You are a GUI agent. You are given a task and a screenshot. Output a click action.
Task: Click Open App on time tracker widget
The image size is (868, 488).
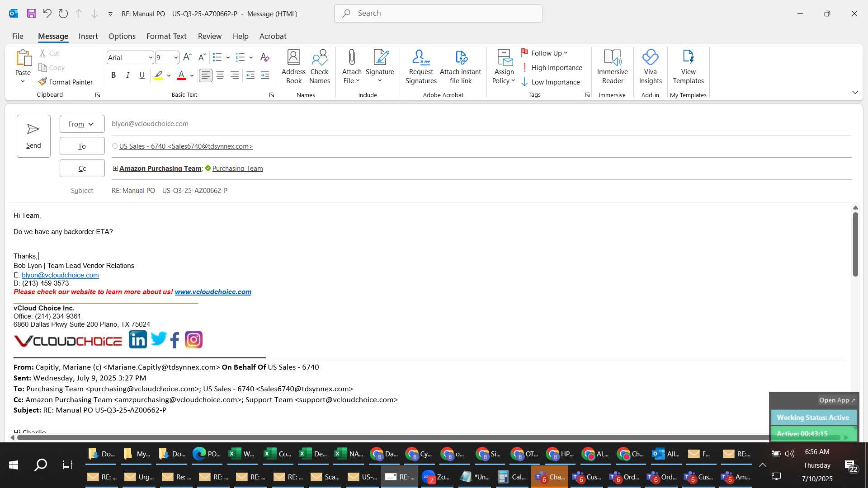pyautogui.click(x=837, y=400)
